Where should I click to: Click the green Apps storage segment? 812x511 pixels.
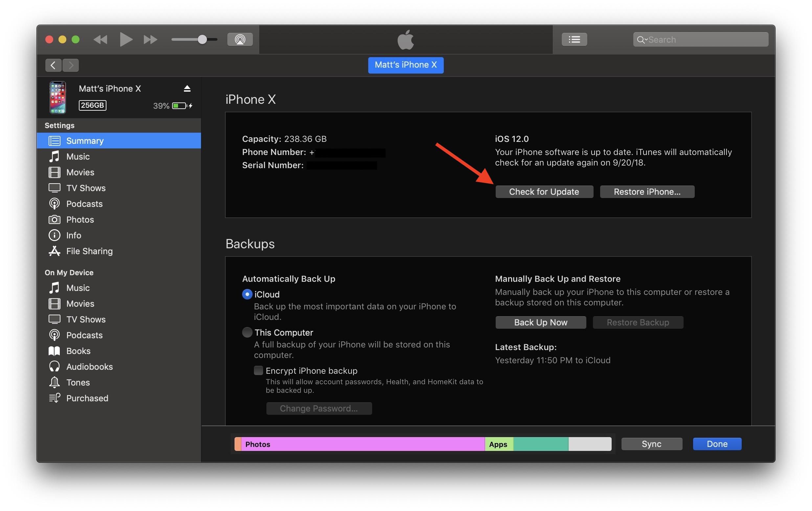(499, 444)
